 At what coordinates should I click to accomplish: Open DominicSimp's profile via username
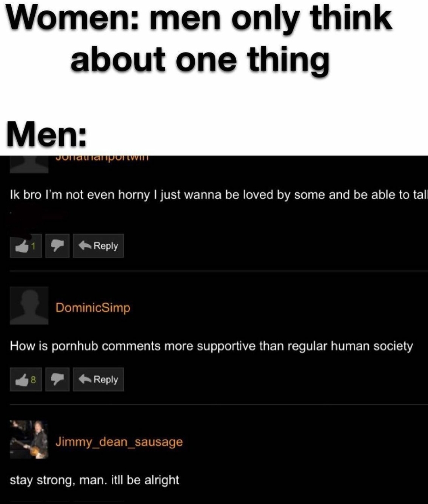click(x=93, y=308)
